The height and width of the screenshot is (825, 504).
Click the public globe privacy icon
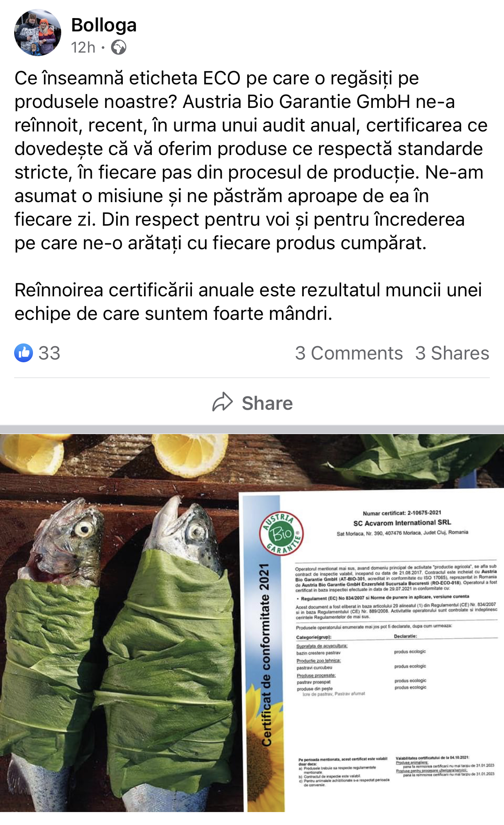pyautogui.click(x=119, y=47)
